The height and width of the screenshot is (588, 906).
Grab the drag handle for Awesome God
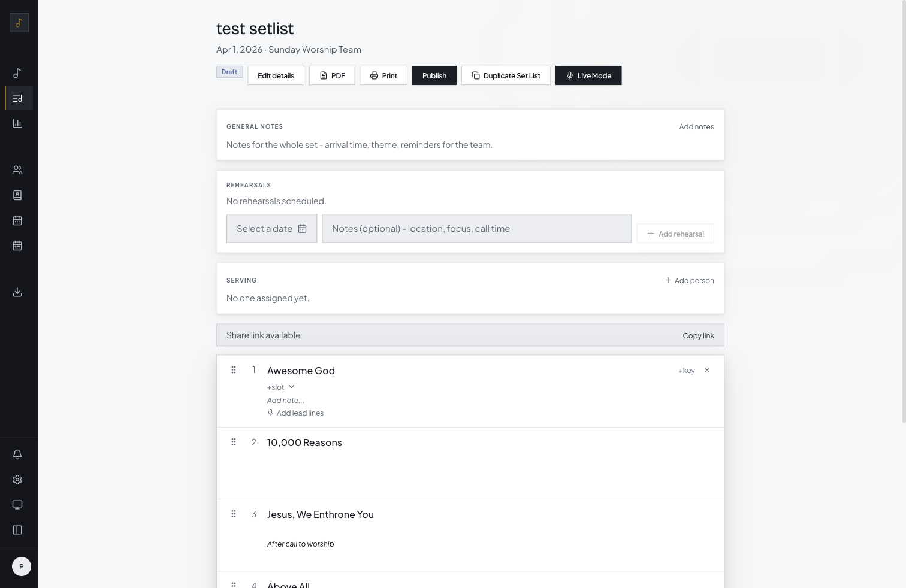coord(234,370)
